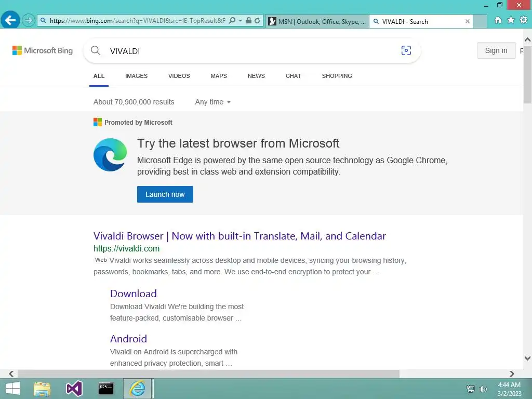Click the Promoted by Microsoft label
Image resolution: width=532 pixels, height=399 pixels.
click(138, 123)
